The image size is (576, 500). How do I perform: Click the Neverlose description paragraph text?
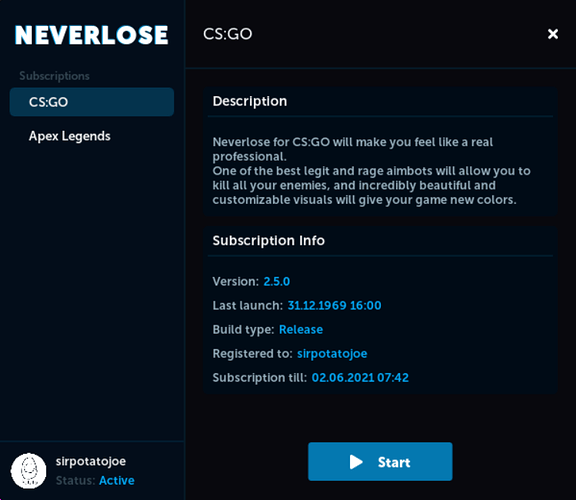pos(371,171)
